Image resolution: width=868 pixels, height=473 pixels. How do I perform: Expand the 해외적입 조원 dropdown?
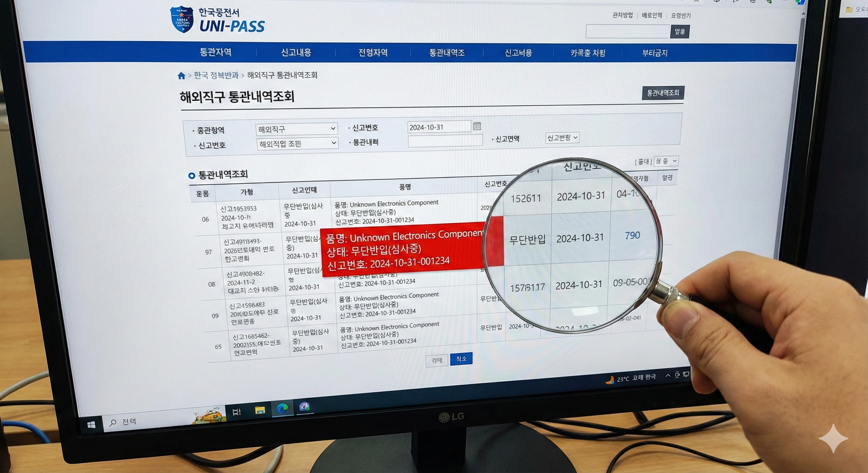297,144
